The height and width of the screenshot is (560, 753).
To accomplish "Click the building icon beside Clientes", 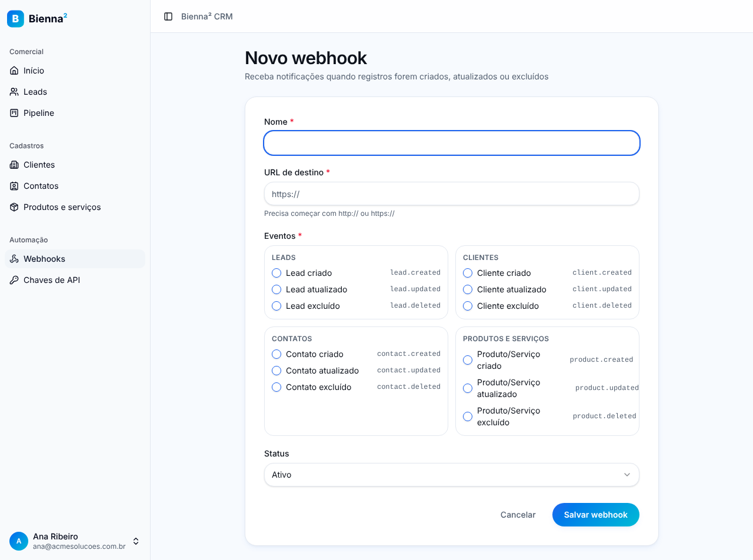I will [14, 165].
